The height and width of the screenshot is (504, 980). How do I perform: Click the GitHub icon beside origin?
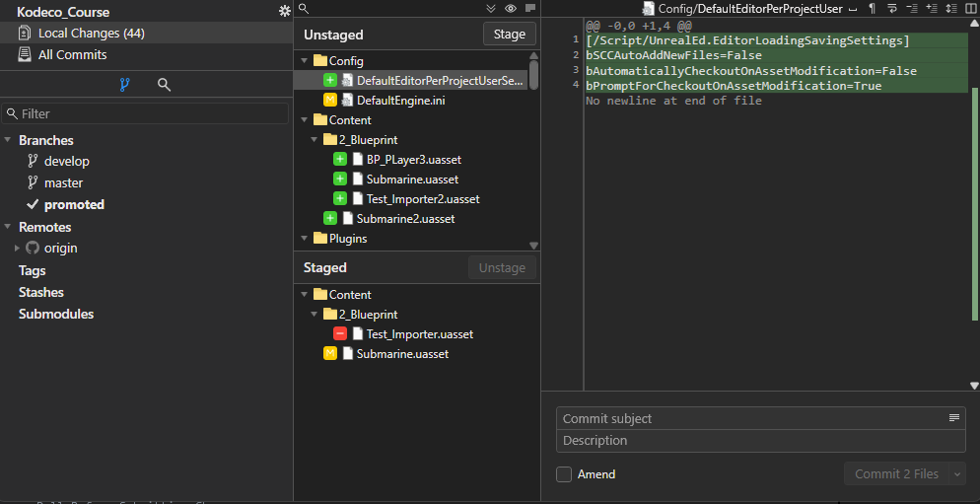[x=33, y=248]
